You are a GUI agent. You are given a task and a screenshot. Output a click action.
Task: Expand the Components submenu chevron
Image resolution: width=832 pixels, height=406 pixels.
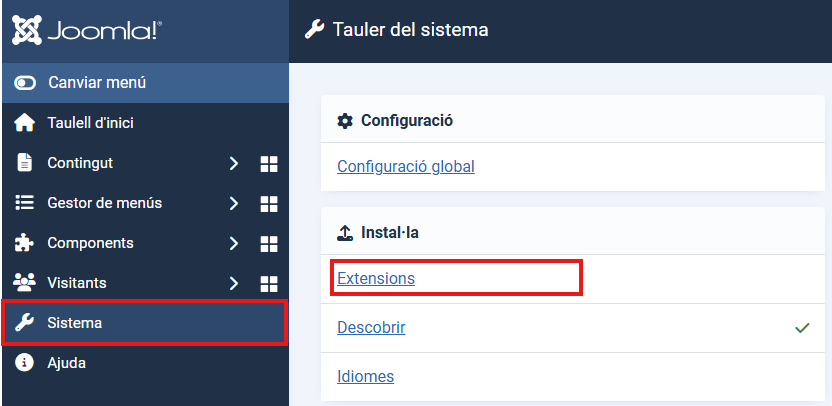tap(233, 243)
